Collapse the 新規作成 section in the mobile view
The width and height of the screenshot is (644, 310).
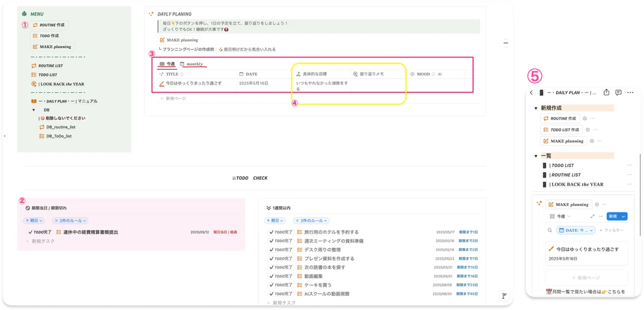(x=536, y=108)
